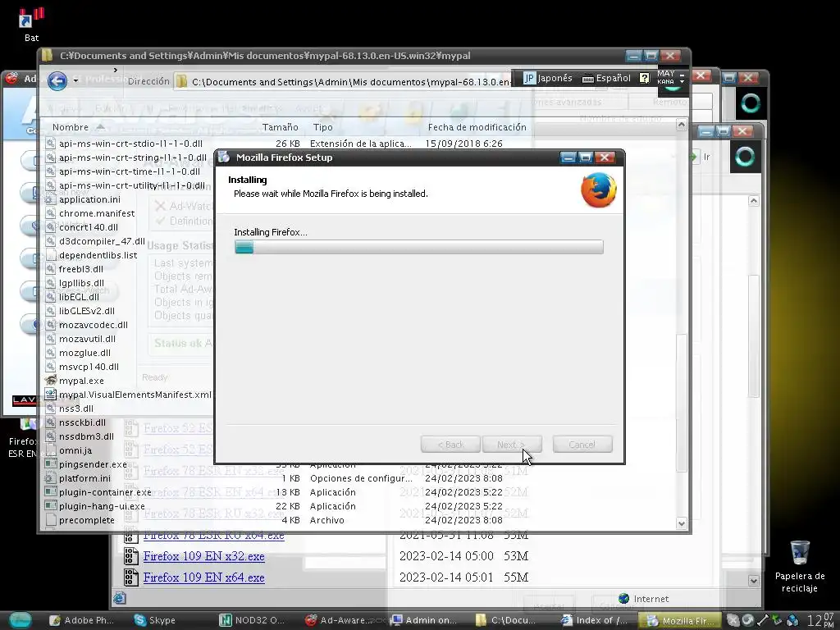Select the file mozavcodec.dll
Screen dimensions: 840x630
94,325
